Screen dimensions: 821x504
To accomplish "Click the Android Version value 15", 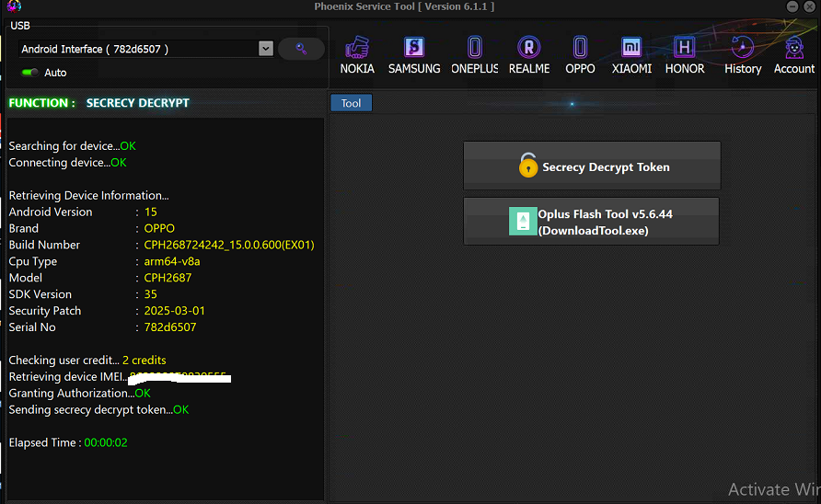I will click(150, 212).
